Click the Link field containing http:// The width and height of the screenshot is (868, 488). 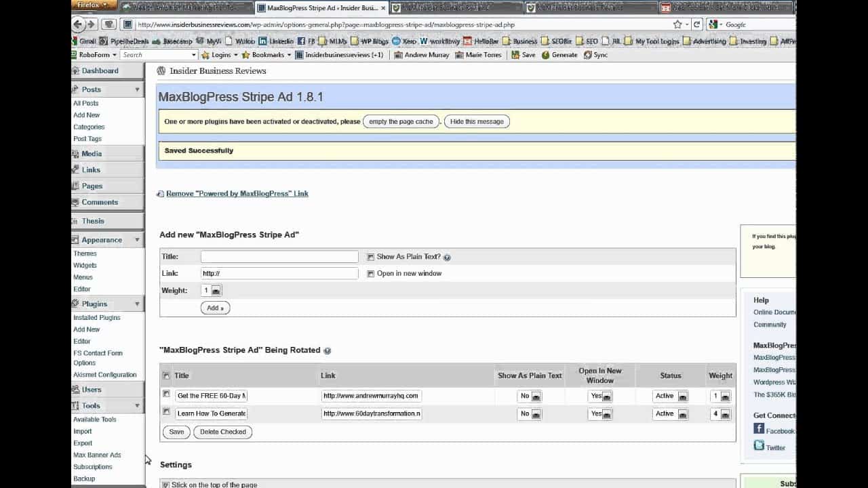click(x=279, y=274)
